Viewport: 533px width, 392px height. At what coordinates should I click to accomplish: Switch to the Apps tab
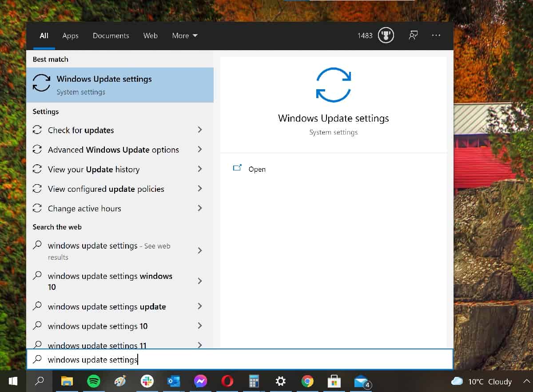[x=70, y=36]
